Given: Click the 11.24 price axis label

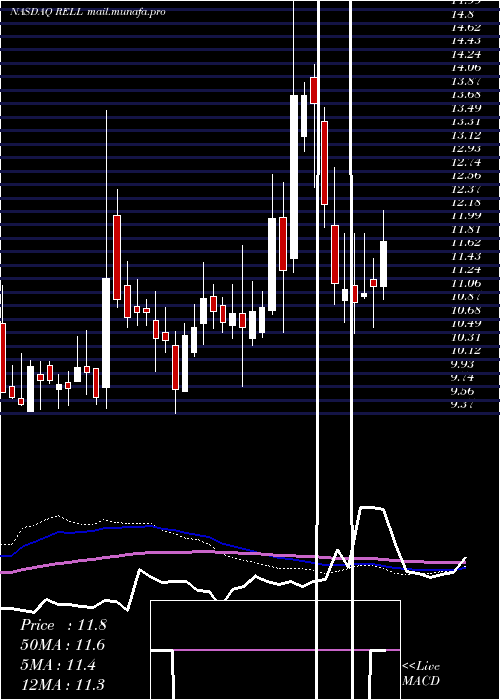Looking at the screenshot, I should [x=466, y=270].
